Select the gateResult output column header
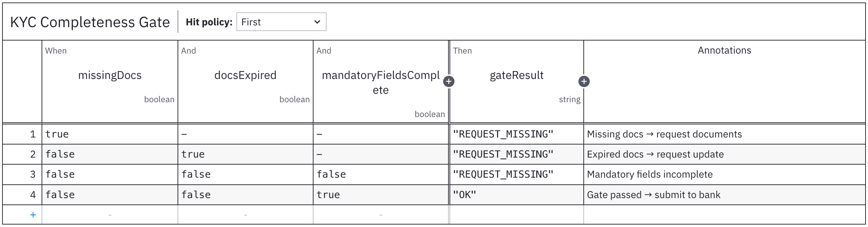Image resolution: width=868 pixels, height=227 pixels. pyautogui.click(x=516, y=75)
